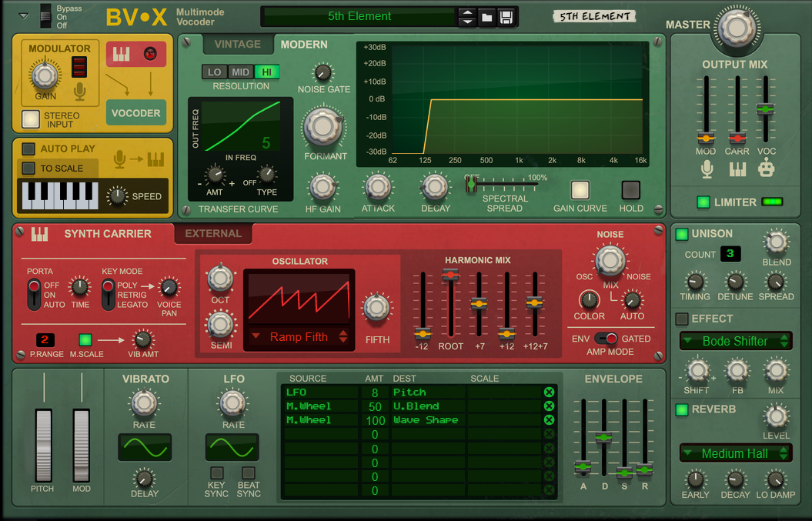Click the Pitch wheel
The width and height of the screenshot is (812, 521).
44,446
